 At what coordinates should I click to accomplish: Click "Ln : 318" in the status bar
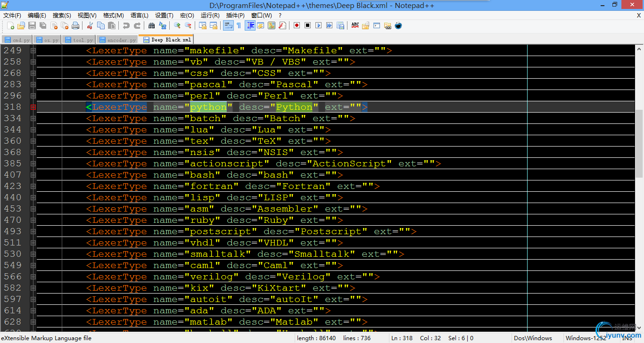(402, 338)
